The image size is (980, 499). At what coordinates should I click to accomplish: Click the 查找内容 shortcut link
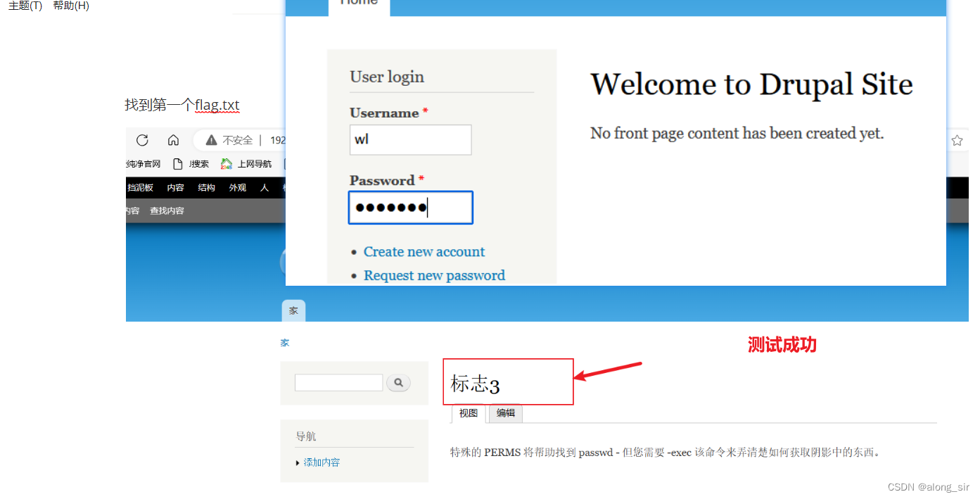167,211
